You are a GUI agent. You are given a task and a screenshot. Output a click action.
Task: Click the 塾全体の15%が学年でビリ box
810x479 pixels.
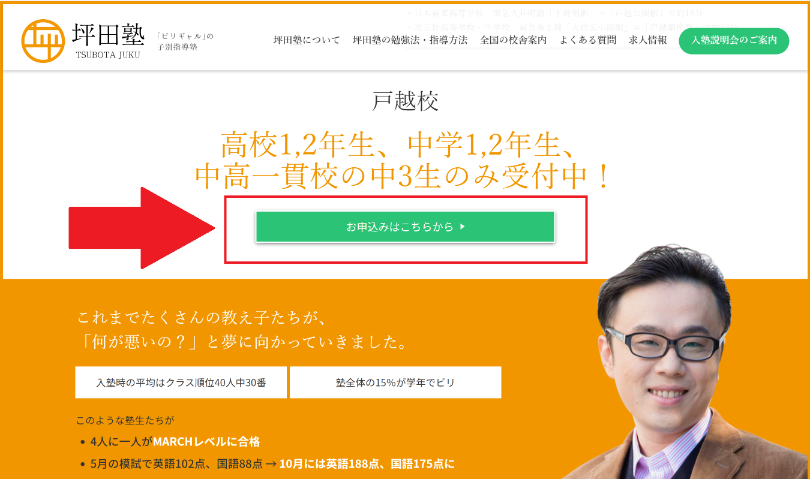tap(395, 382)
